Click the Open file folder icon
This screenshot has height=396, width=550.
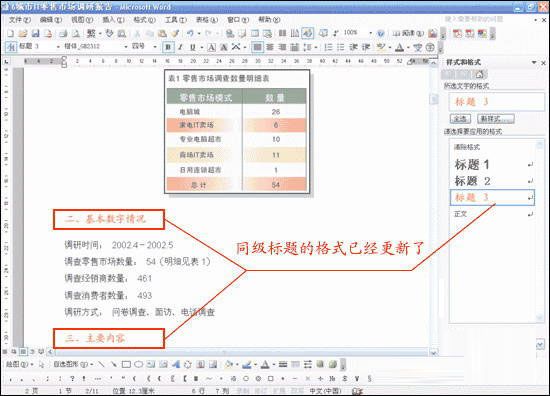(x=23, y=34)
